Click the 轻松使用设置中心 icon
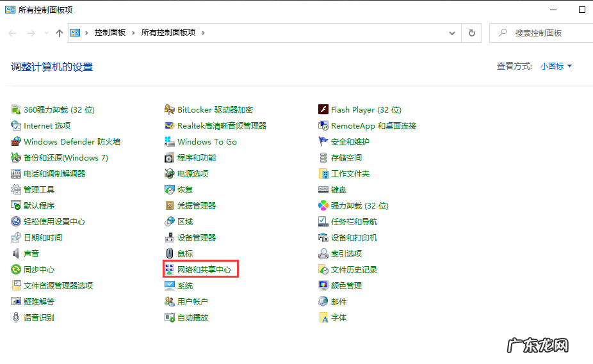This screenshot has width=593, height=364. pyautogui.click(x=16, y=221)
